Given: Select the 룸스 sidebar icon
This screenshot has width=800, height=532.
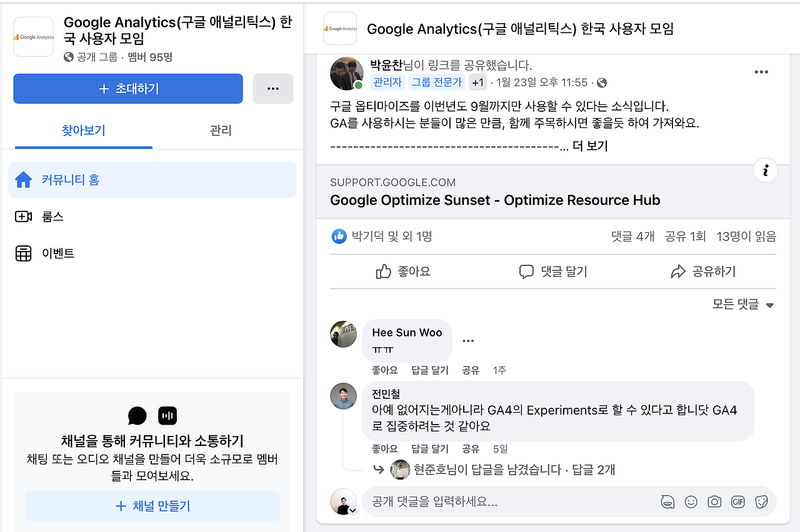Looking at the screenshot, I should (x=24, y=217).
